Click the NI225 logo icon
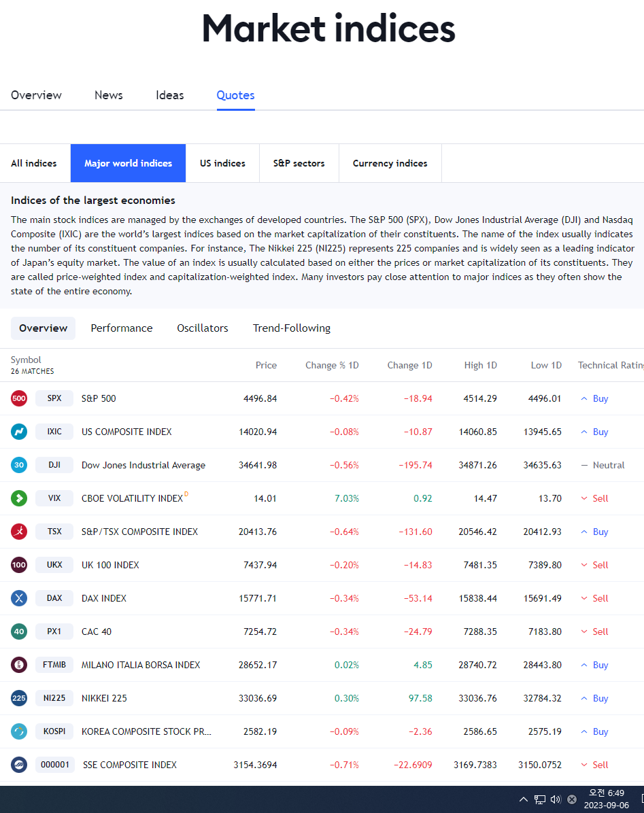644x813 pixels. coord(19,698)
